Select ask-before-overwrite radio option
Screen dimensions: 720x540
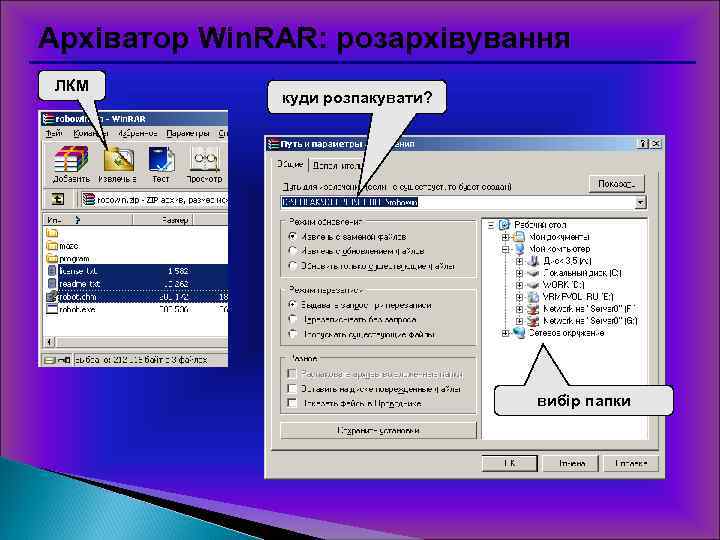coord(293,305)
